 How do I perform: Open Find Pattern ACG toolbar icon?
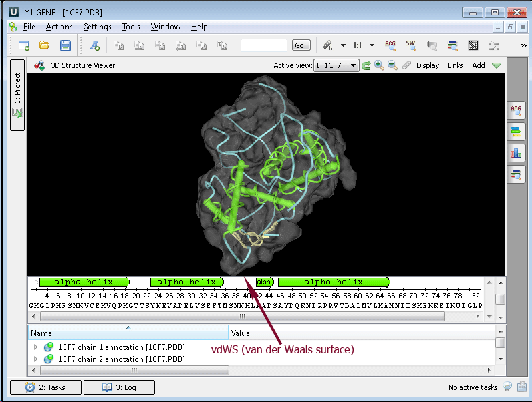(x=390, y=45)
